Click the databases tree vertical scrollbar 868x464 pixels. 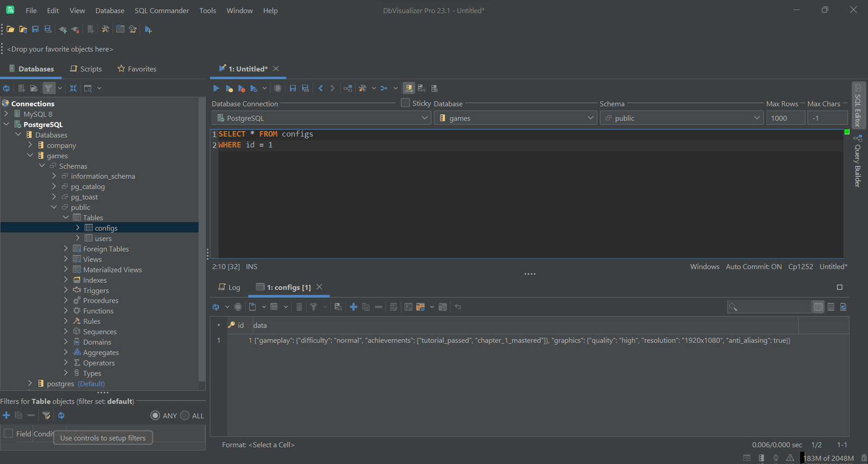click(x=202, y=239)
